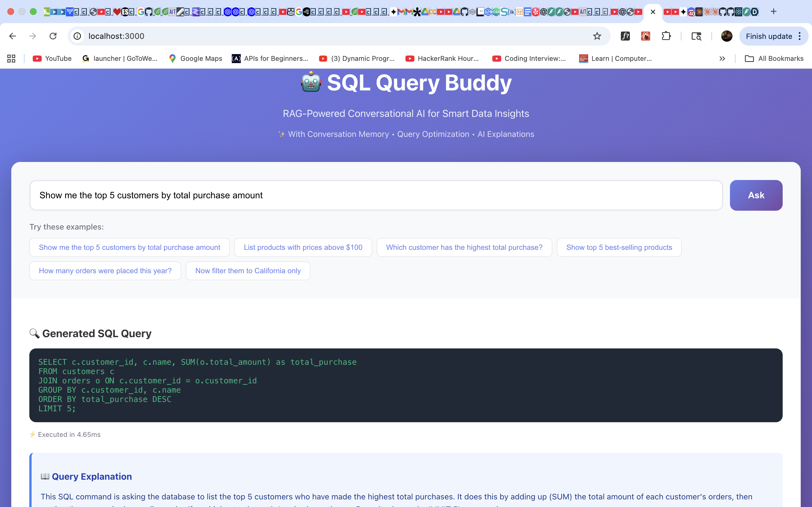Open the Chrome profile avatar
This screenshot has width=812, height=507.
(x=727, y=36)
